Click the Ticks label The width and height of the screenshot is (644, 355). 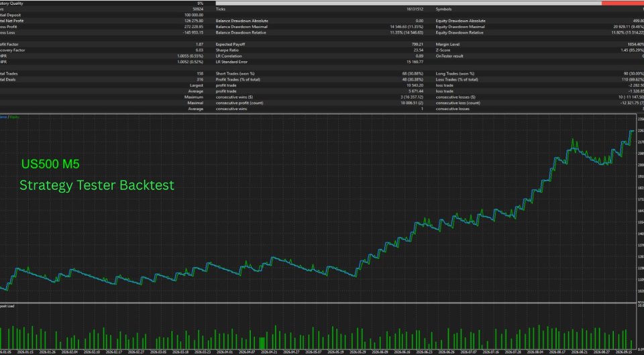coord(221,9)
